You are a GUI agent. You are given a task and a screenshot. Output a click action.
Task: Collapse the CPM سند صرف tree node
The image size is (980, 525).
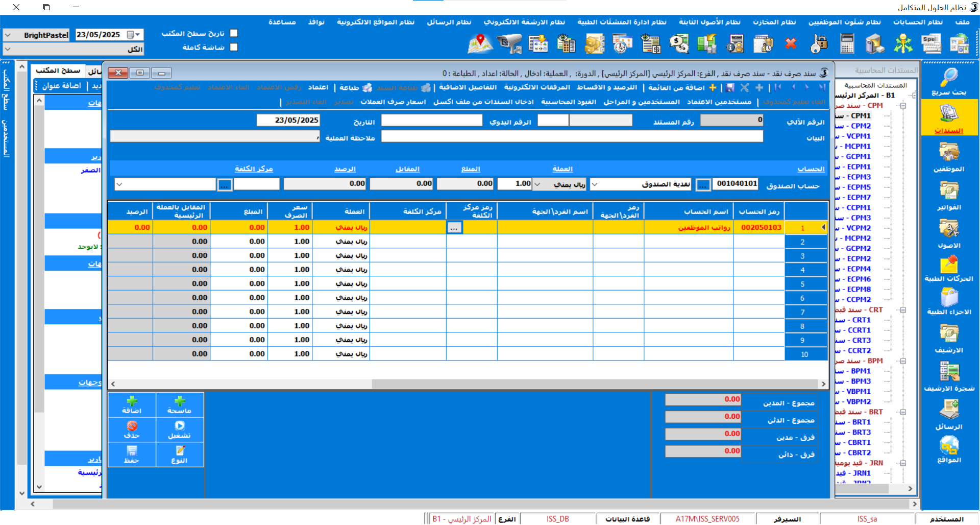[903, 106]
